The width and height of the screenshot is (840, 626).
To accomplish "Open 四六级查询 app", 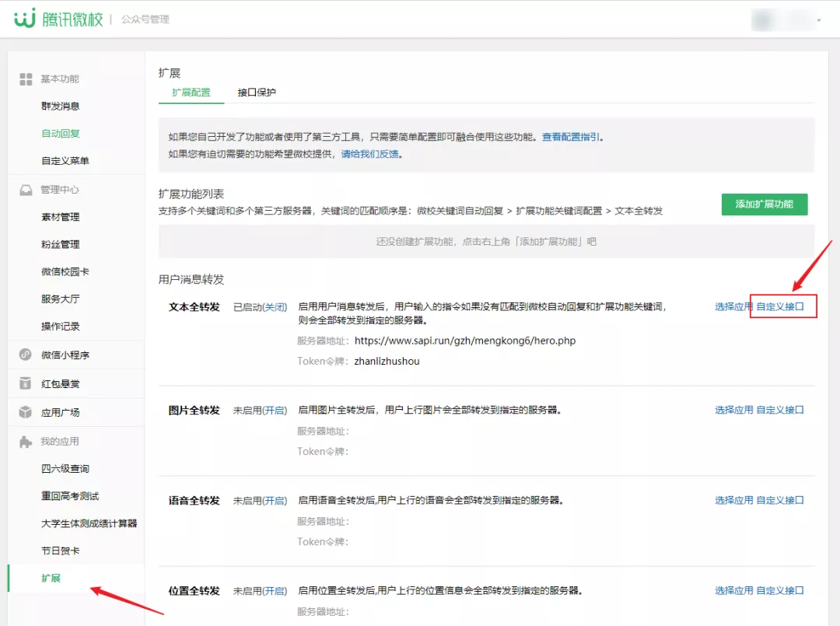I will point(65,469).
